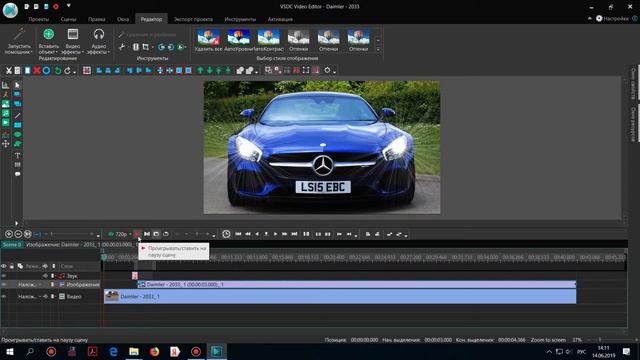Click the red play/pause scene button
Viewport: 640px width, 360px height.
point(137,234)
